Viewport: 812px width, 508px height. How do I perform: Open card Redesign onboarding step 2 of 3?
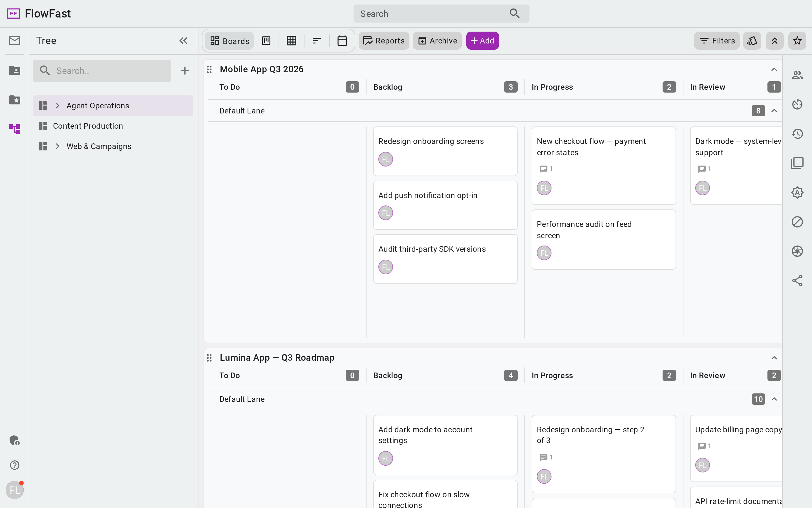coord(604,454)
